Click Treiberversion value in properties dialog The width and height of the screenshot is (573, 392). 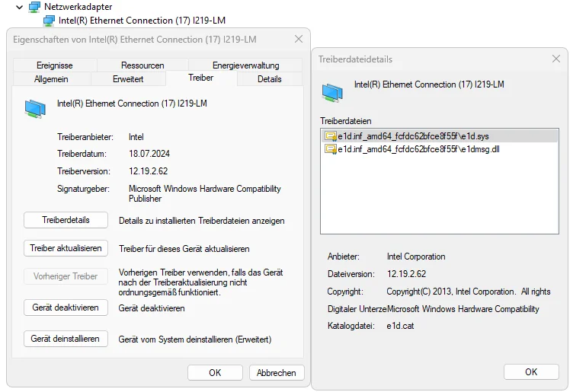pyautogui.click(x=148, y=171)
